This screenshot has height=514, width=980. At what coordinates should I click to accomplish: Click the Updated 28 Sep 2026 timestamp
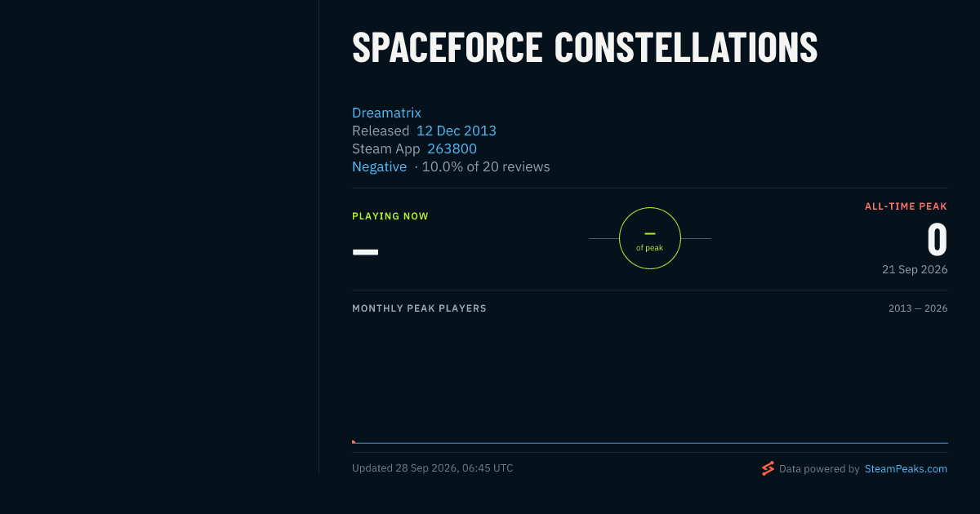point(433,468)
